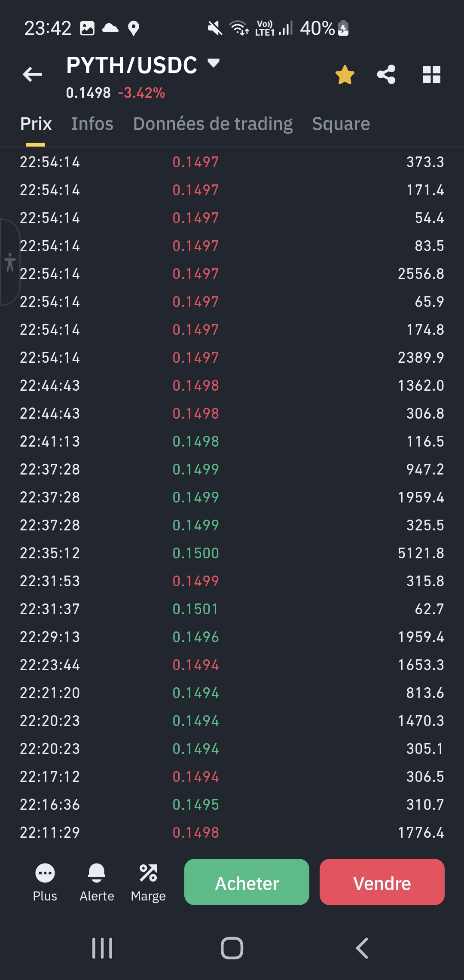
Task: Go to the Square tab
Action: click(x=341, y=124)
